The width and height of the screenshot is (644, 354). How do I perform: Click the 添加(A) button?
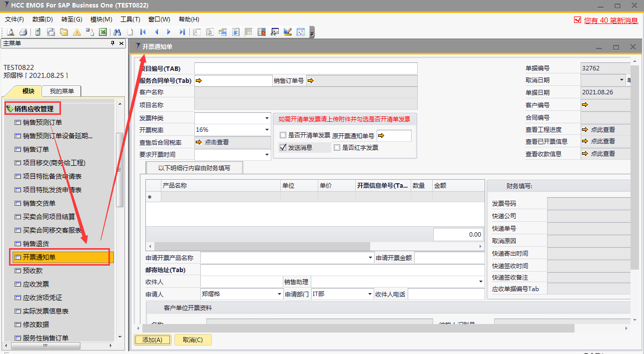(152, 340)
